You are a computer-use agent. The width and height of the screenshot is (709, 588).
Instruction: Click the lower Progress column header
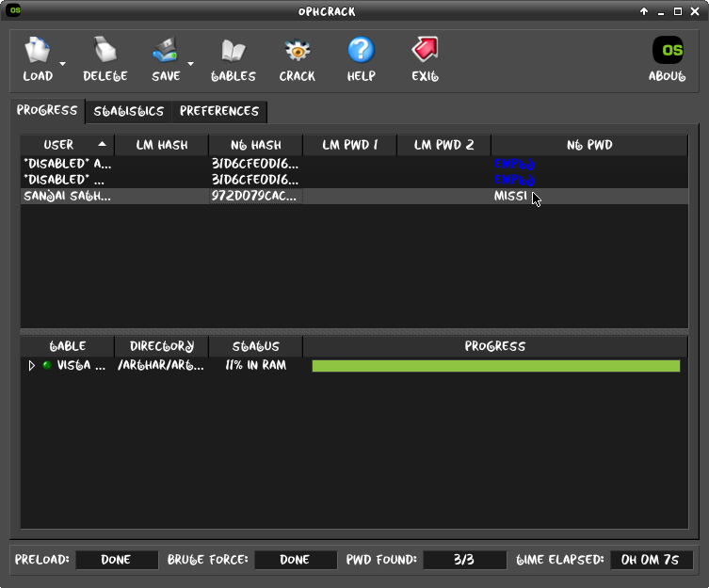pyautogui.click(x=495, y=346)
